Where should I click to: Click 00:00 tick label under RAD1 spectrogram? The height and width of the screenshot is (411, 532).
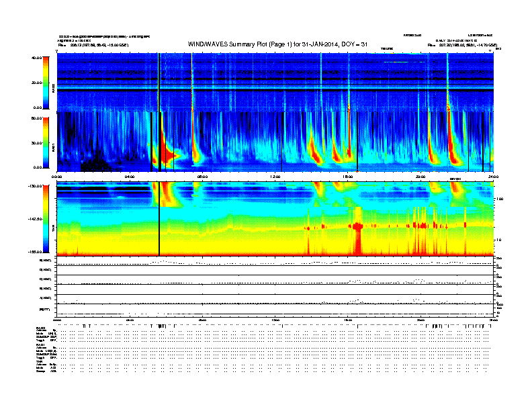point(56,177)
